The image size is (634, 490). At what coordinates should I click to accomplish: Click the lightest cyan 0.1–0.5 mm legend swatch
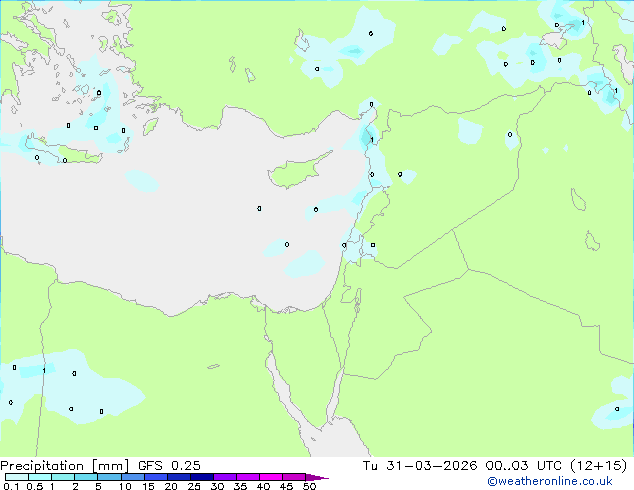(17, 477)
